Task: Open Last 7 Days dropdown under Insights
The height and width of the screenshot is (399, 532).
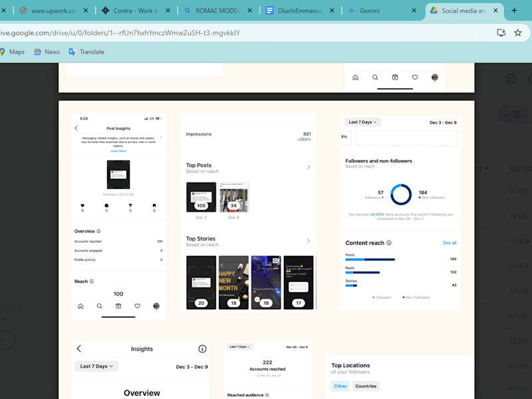Action: pos(96,366)
